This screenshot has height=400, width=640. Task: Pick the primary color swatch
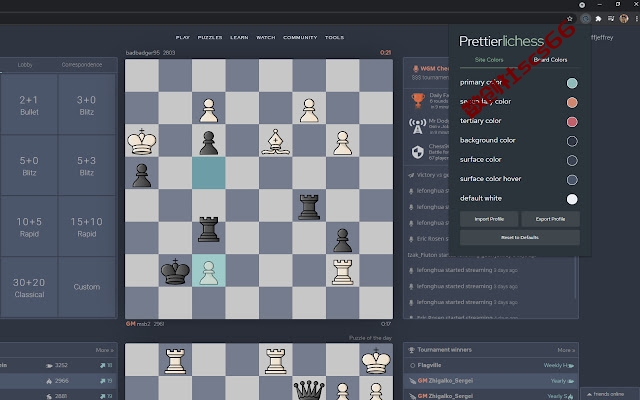(x=572, y=83)
